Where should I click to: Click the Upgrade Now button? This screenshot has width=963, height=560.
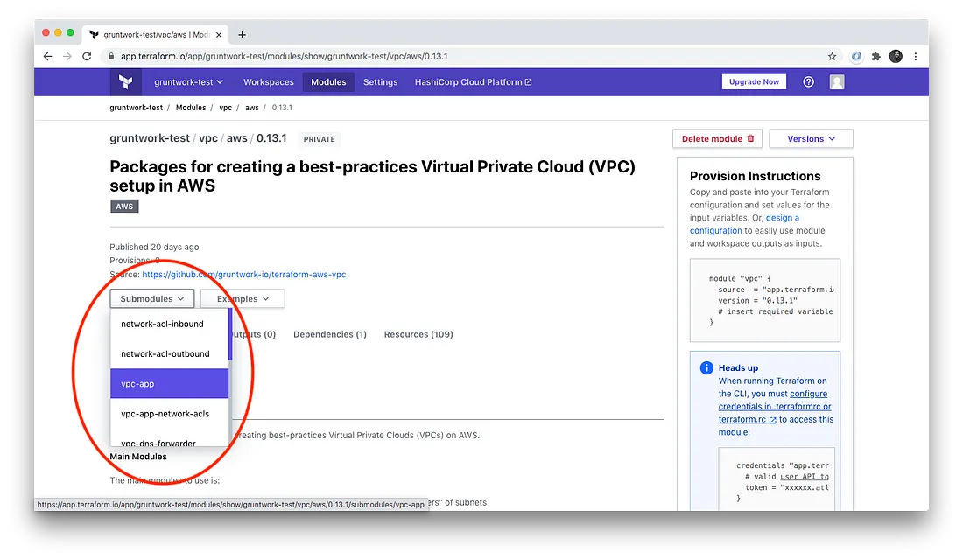[x=754, y=81]
